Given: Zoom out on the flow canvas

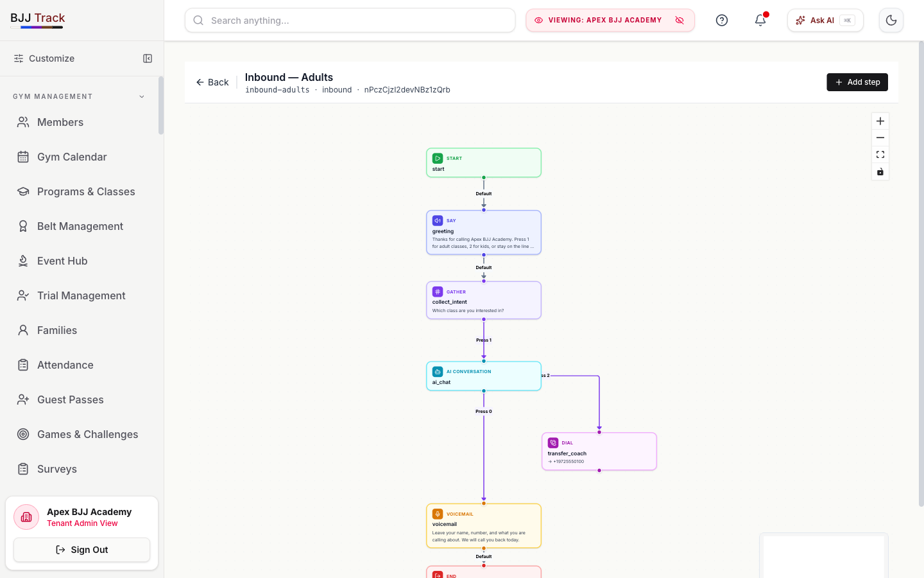Looking at the screenshot, I should [x=880, y=138].
